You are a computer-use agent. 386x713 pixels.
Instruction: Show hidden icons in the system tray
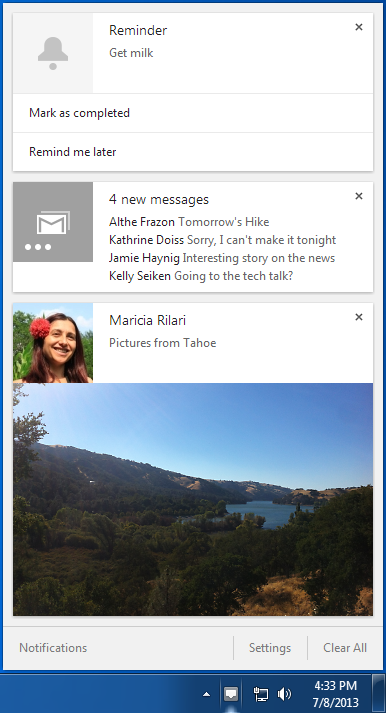206,694
